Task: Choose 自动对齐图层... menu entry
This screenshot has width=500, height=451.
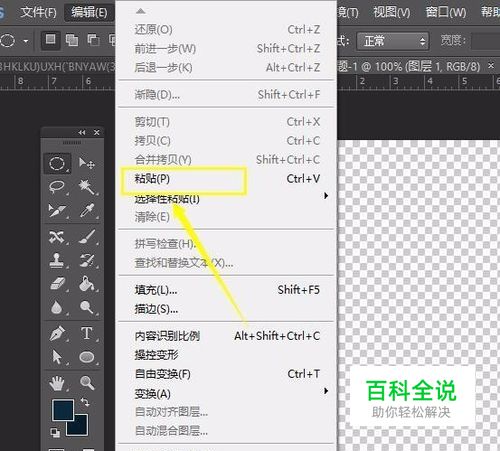Action: point(227,412)
